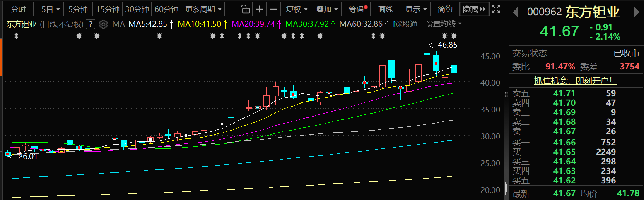
Task: Zoom in chart with plus icon
Action: (260, 9)
